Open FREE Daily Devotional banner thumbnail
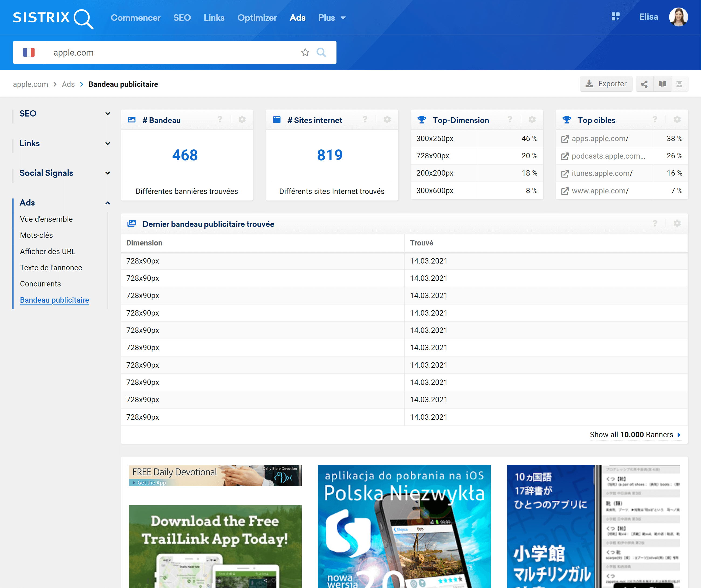Viewport: 701px width, 588px height. tap(215, 476)
